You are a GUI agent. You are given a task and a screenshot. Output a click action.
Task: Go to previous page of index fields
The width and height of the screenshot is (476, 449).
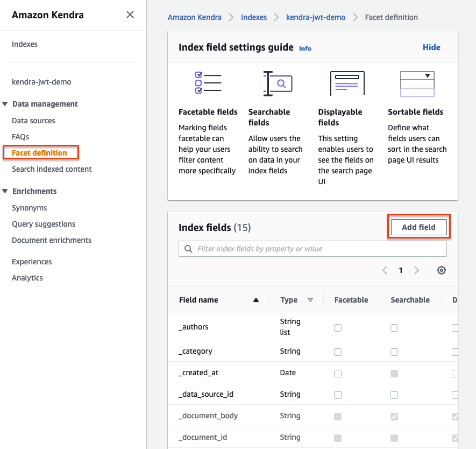(385, 270)
